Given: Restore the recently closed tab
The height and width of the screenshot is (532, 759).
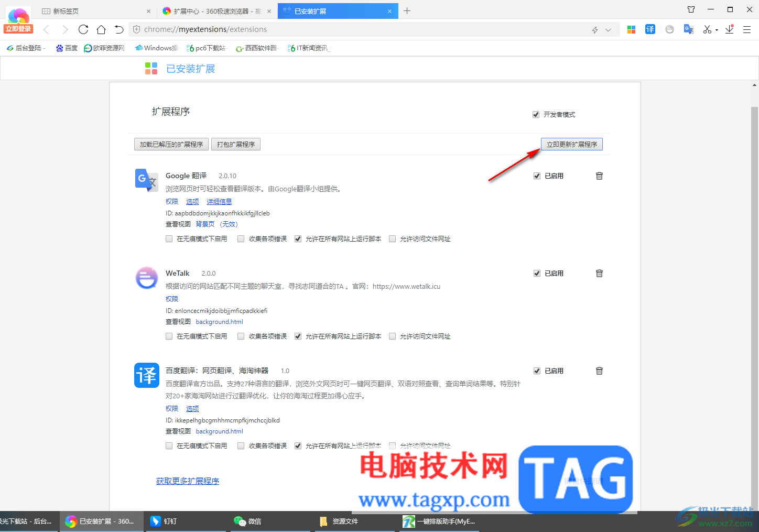Looking at the screenshot, I should pos(119,29).
